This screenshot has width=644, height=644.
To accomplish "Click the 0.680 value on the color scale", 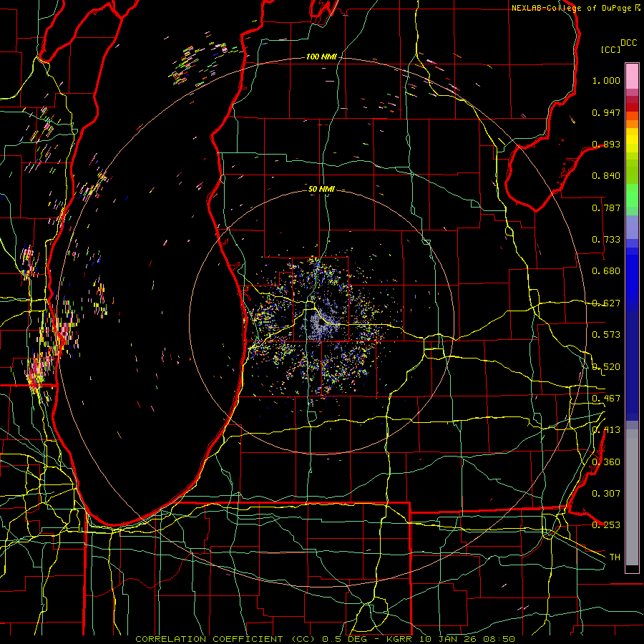I will [x=606, y=271].
